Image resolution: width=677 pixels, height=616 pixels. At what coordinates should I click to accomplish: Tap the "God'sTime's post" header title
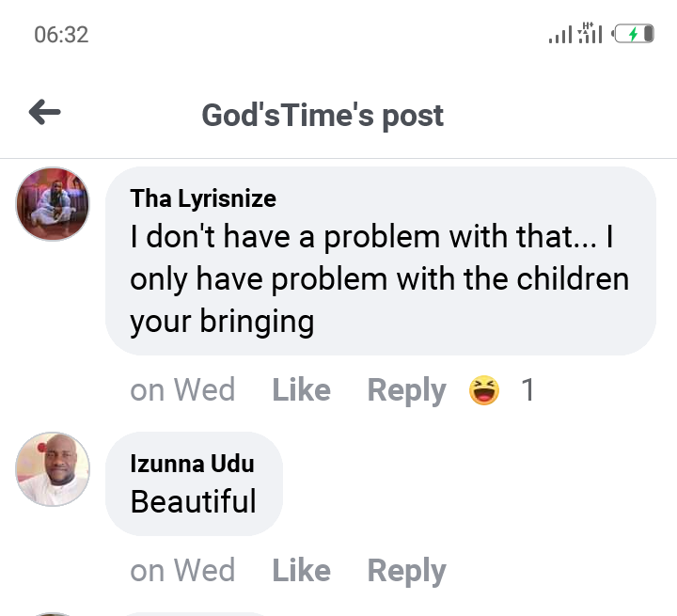point(323,116)
